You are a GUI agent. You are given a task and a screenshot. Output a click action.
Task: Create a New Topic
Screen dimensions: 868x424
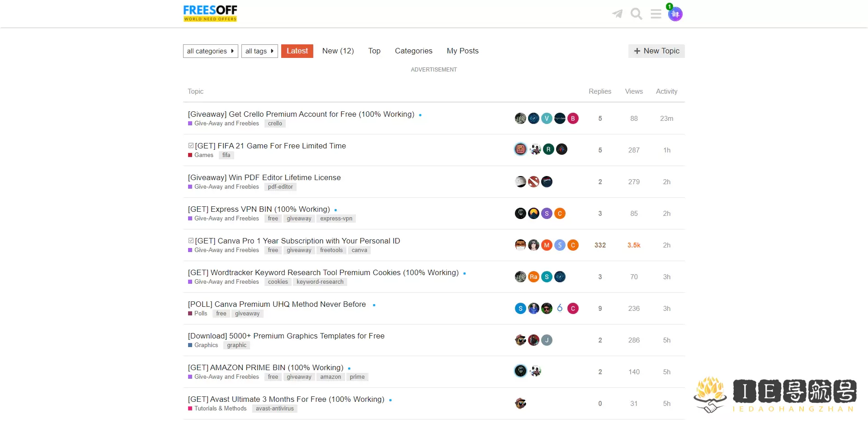[x=656, y=51]
